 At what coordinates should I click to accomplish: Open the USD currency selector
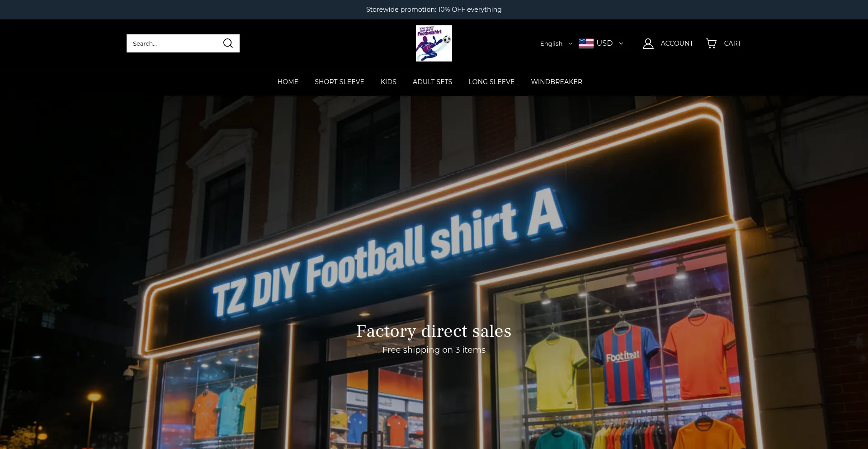click(604, 43)
